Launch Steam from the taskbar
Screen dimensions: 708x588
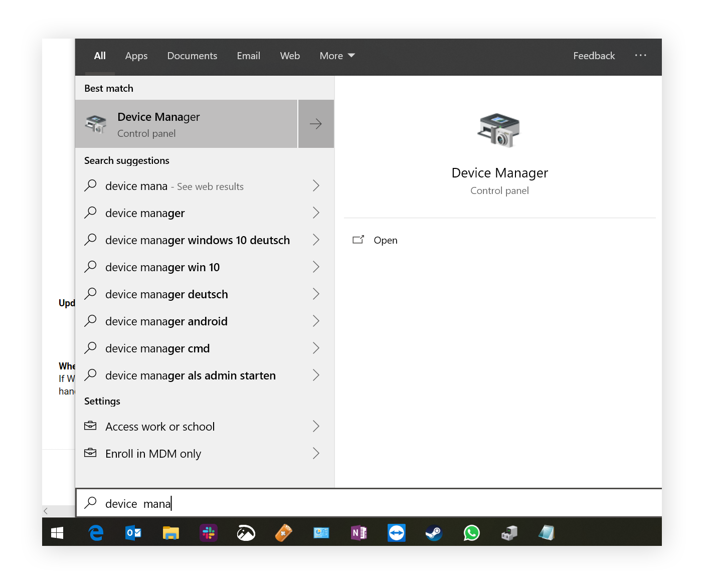(434, 533)
